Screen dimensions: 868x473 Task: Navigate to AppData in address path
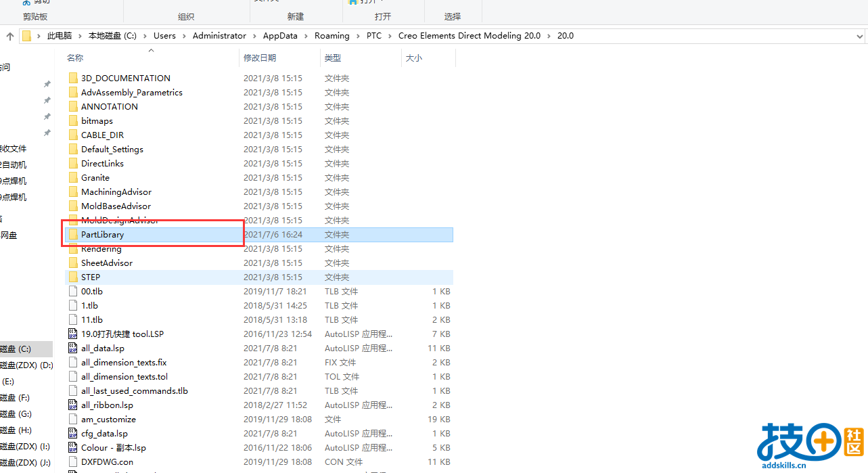[x=280, y=36]
